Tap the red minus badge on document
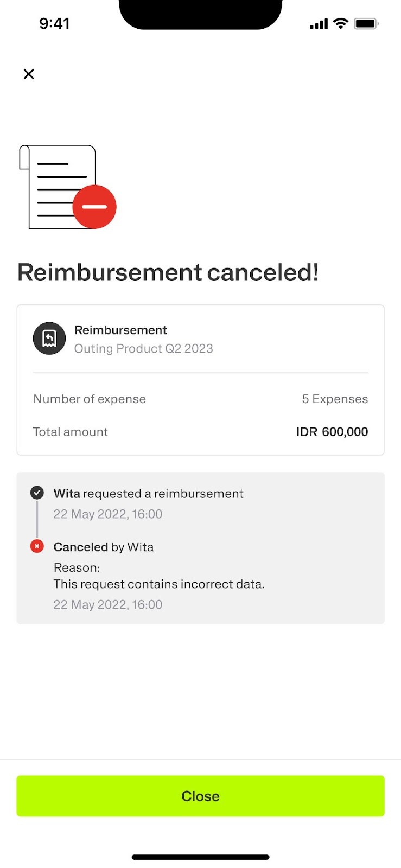 tap(94, 207)
